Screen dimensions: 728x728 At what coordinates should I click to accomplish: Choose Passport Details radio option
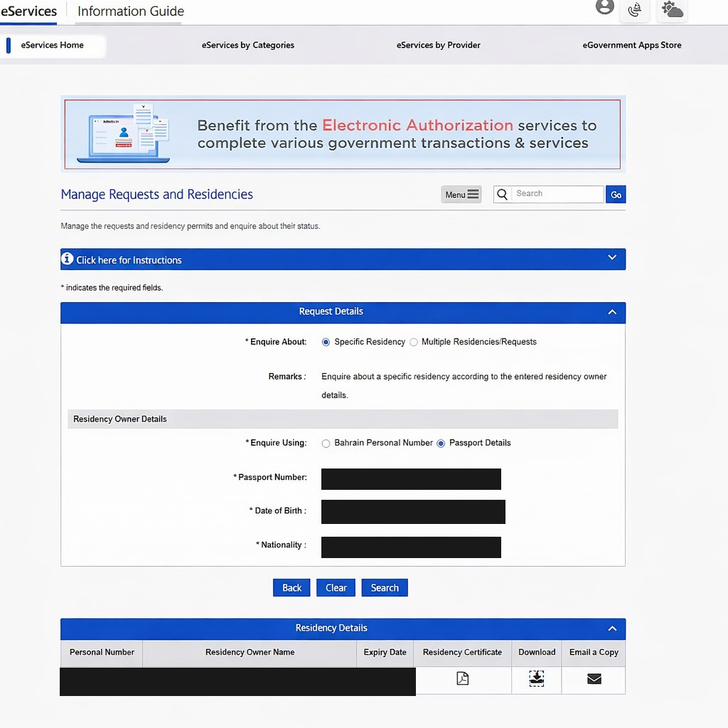441,444
